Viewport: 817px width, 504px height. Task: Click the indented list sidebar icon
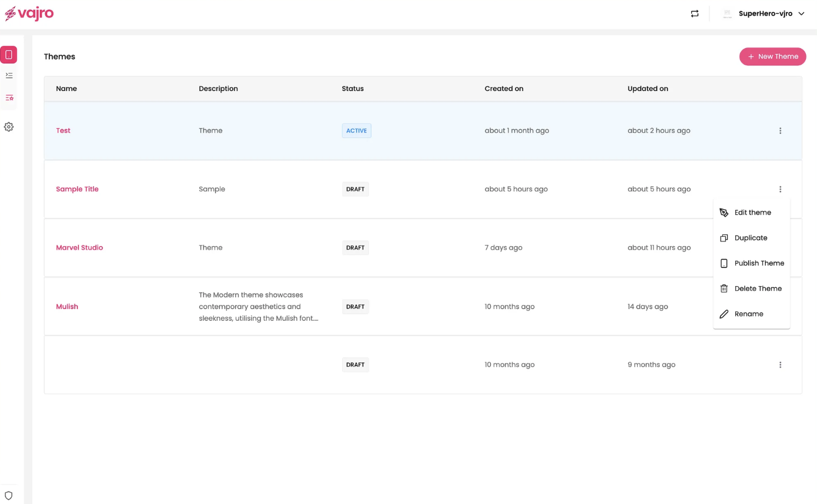[x=9, y=75]
